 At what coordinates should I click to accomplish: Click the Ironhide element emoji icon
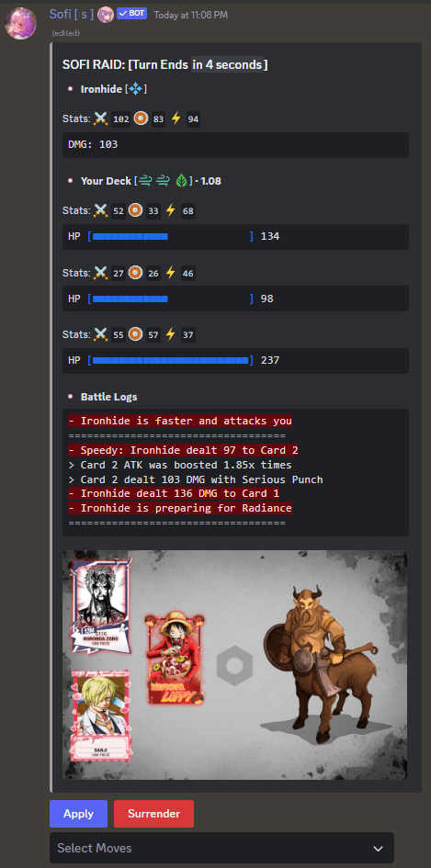pos(136,89)
